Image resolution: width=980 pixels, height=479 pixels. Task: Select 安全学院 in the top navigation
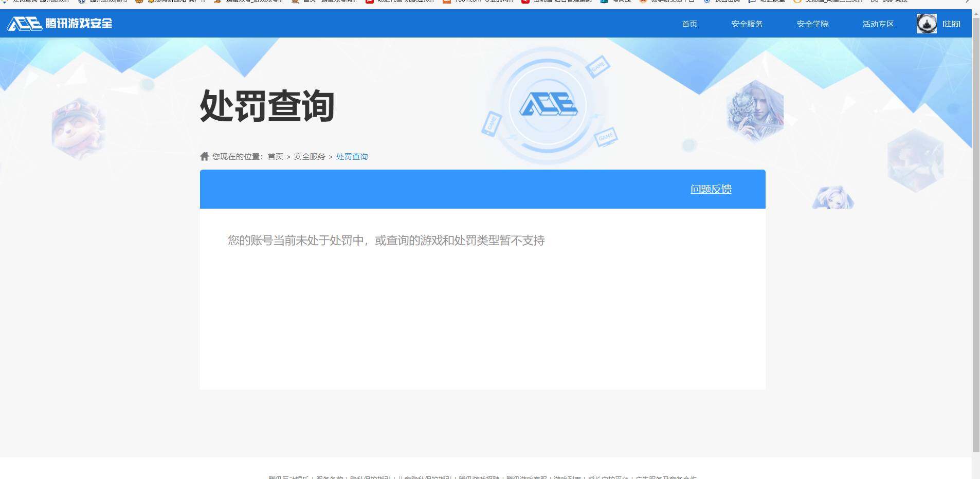click(812, 24)
